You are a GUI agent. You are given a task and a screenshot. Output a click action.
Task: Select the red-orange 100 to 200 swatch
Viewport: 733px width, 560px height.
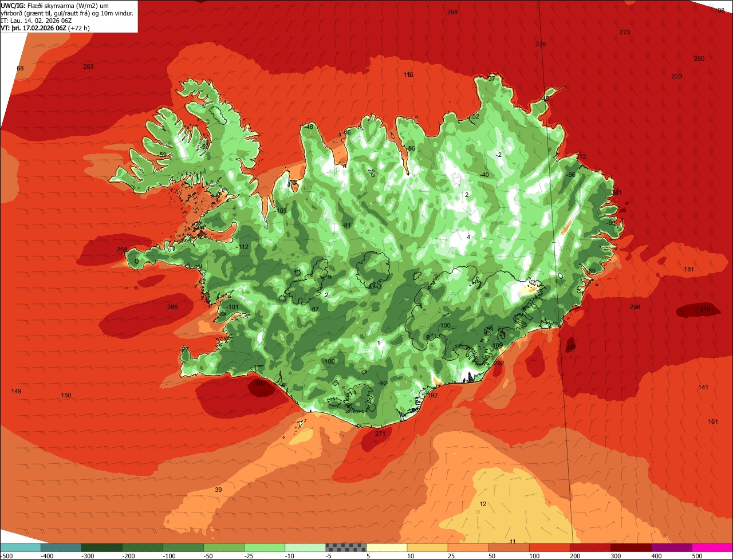[549, 547]
